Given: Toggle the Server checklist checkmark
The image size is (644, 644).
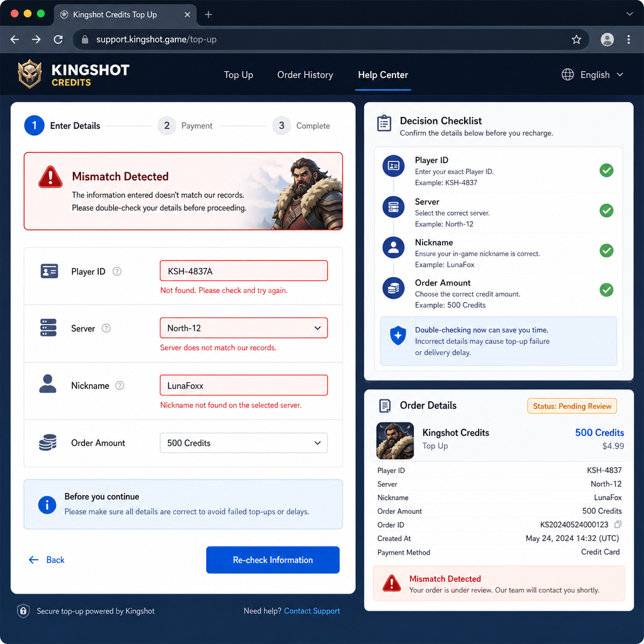Looking at the screenshot, I should pyautogui.click(x=606, y=210).
